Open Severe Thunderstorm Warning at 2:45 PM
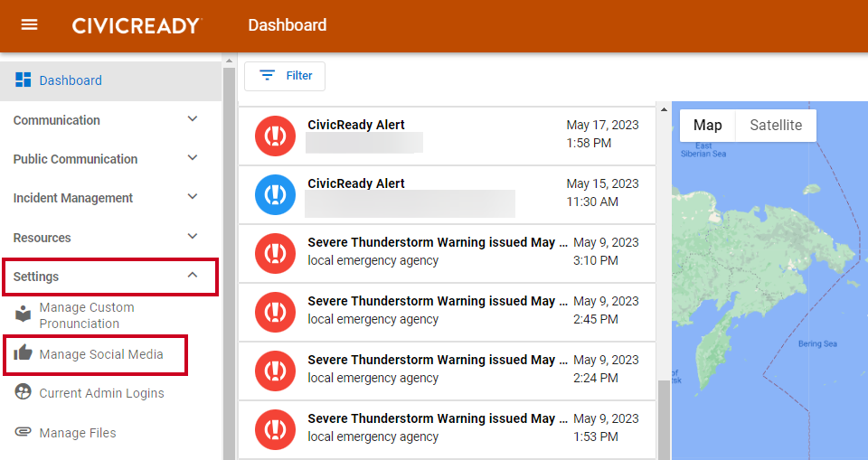868x460 pixels. tap(447, 312)
